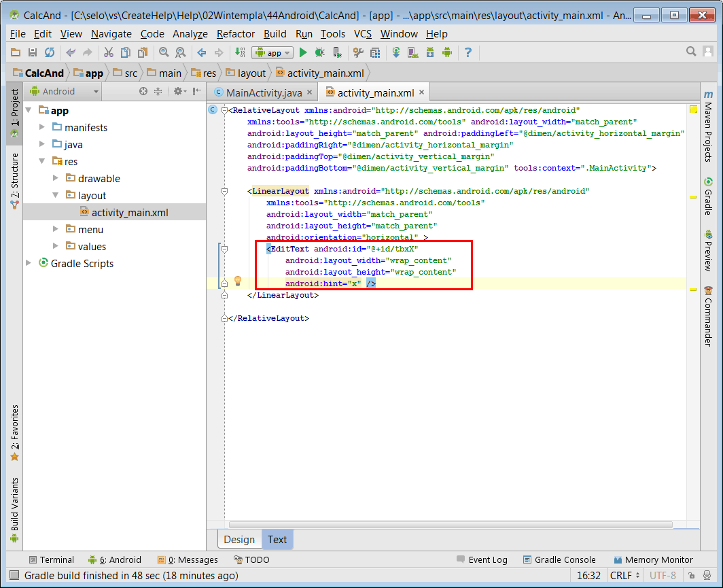Open the AVD Manager icon
Image resolution: width=723 pixels, height=588 pixels.
click(x=413, y=52)
